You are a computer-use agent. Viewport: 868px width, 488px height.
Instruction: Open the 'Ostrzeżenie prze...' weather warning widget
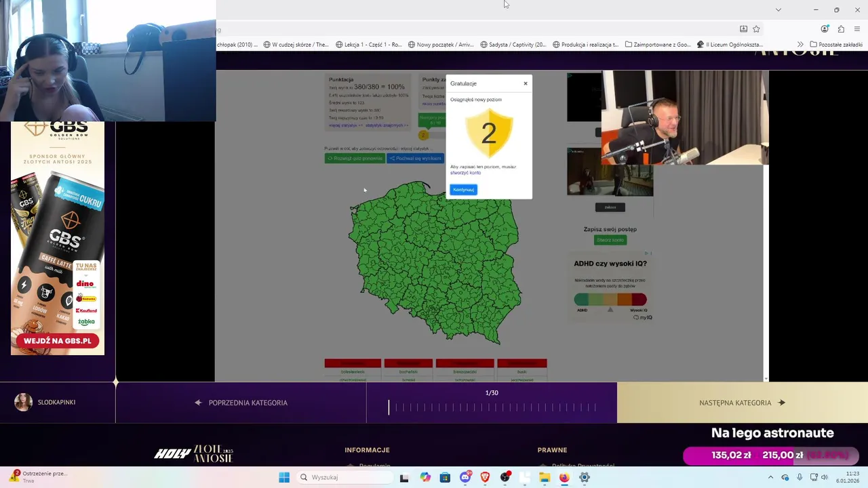[x=37, y=477]
